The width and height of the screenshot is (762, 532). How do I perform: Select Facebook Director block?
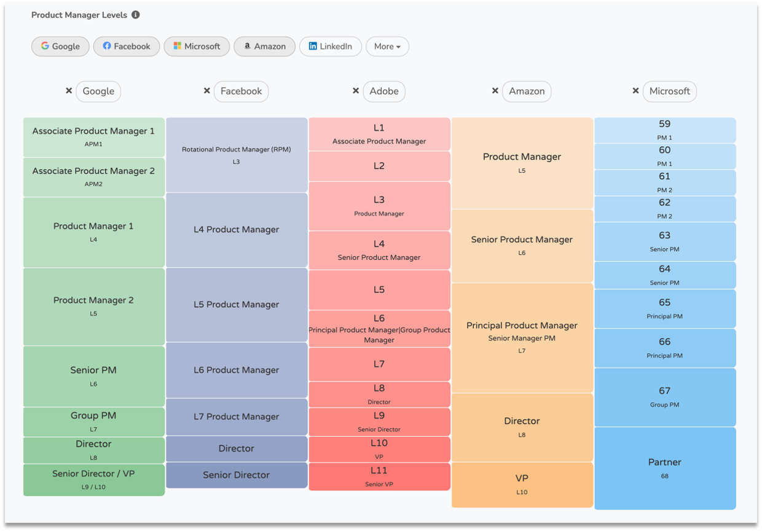point(237,449)
